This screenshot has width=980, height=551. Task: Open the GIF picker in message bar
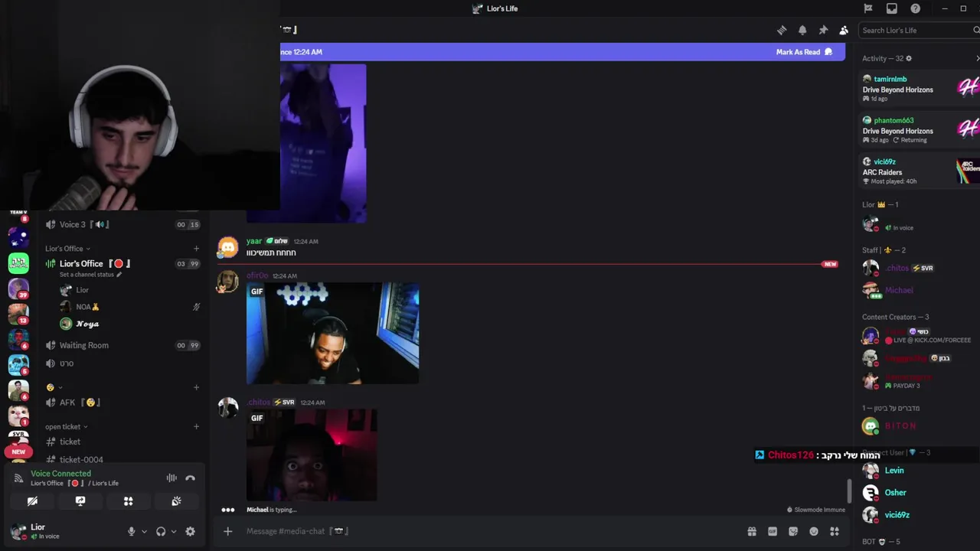click(x=773, y=531)
